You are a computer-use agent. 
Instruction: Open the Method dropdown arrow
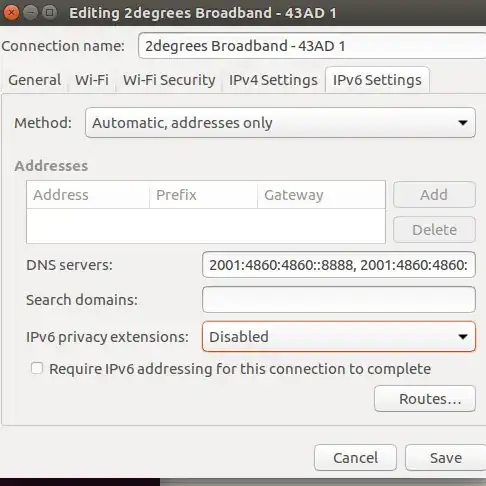[463, 123]
